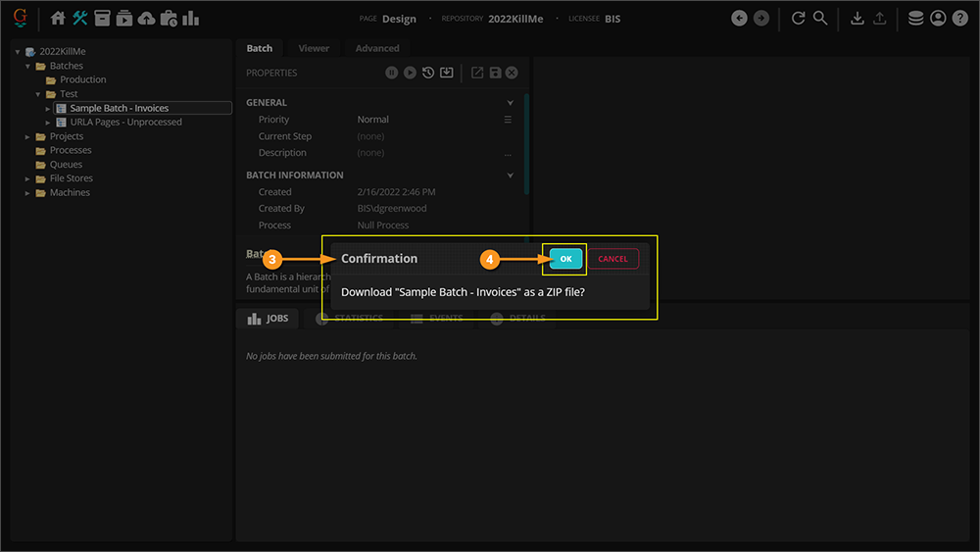Select the Projects folder label
The width and height of the screenshot is (980, 552).
(67, 136)
